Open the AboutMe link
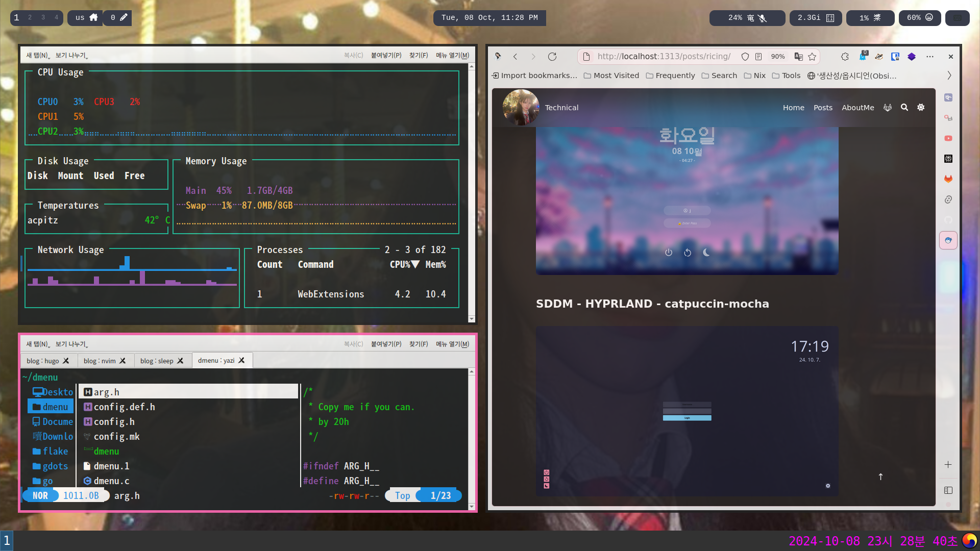980x551 pixels. pyautogui.click(x=857, y=108)
